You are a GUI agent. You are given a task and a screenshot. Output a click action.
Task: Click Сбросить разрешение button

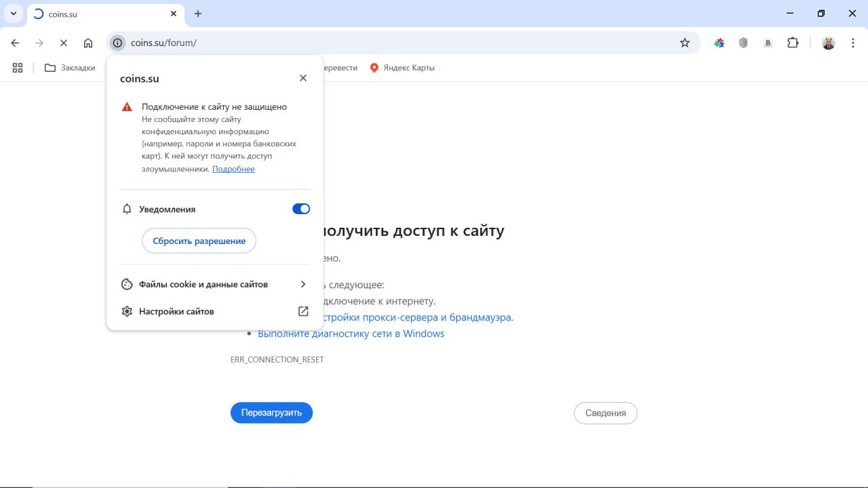(x=199, y=241)
